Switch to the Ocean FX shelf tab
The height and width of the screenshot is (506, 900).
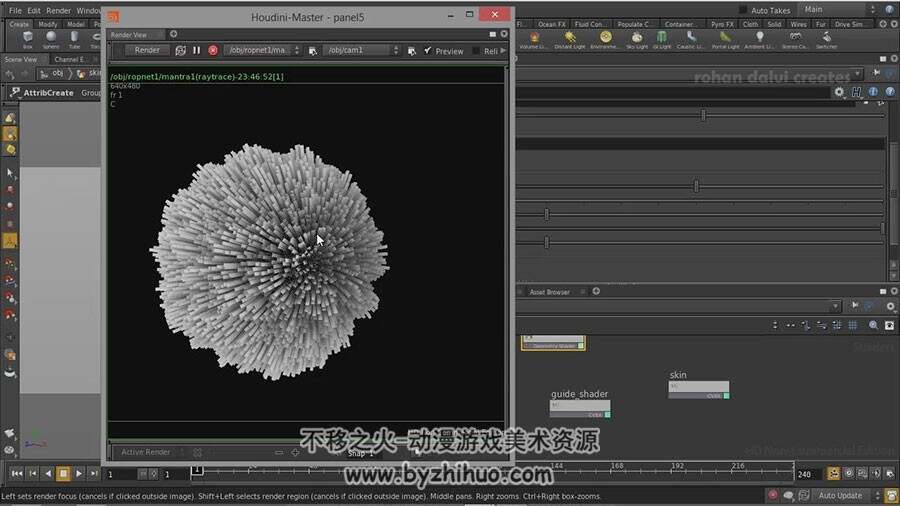(x=552, y=24)
